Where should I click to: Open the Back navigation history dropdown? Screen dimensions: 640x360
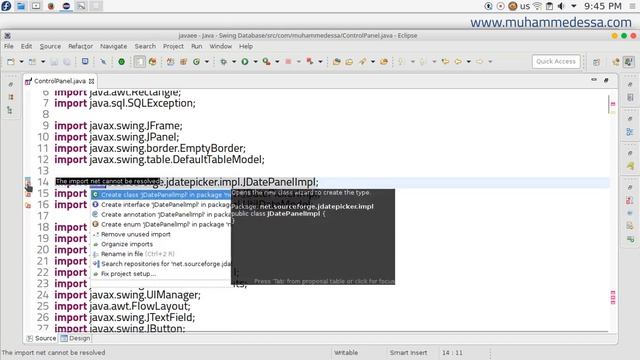point(469,62)
